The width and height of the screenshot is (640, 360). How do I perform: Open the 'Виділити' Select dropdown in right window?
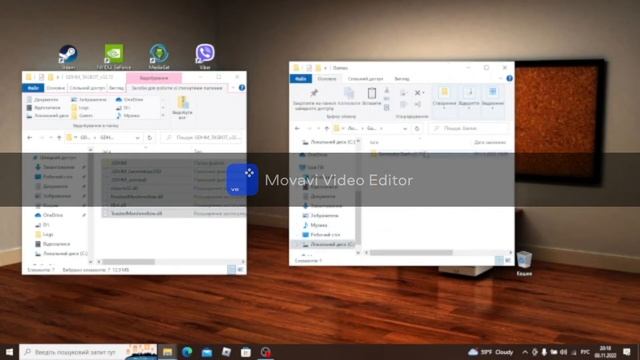493,98
